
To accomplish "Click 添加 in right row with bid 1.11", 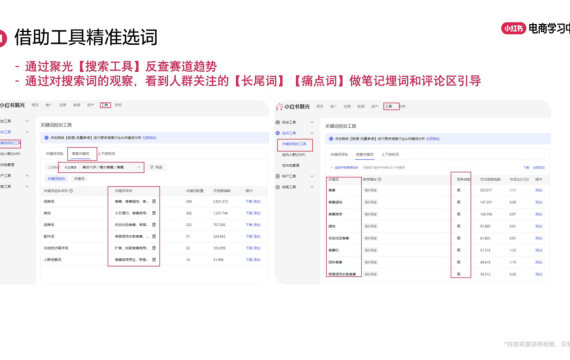I will click(x=539, y=190).
